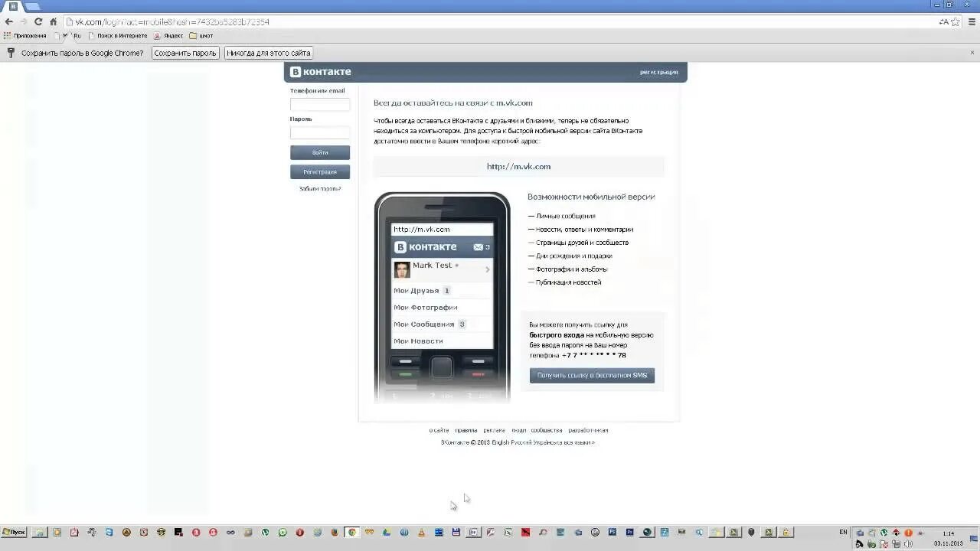Bookmark this page with the star icon
980x551 pixels.
[x=955, y=21]
